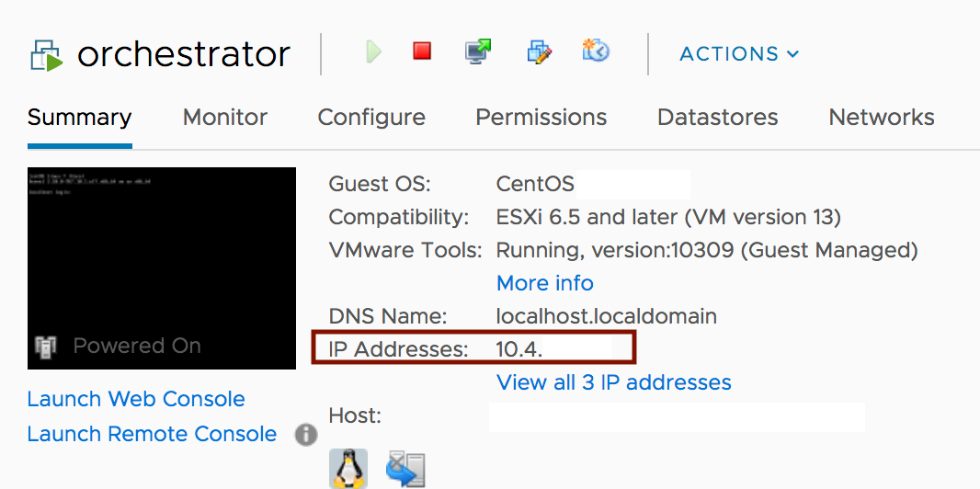Open the Monitor tab
Screen dimensions: 980x489
point(225,118)
